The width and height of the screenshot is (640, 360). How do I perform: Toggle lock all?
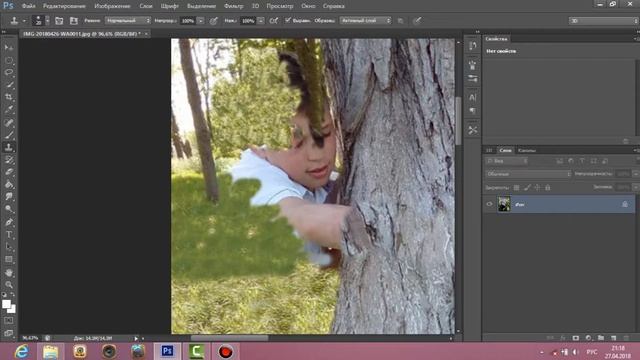[548, 187]
